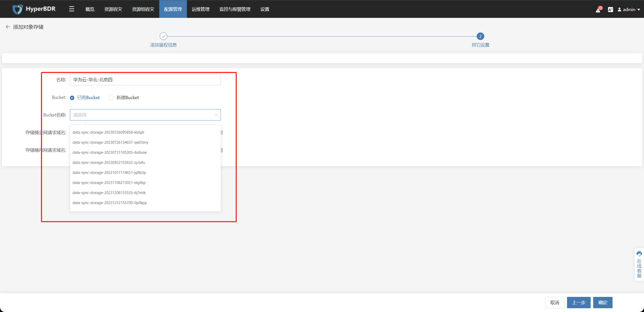Click the language switch icon
This screenshot has height=312, width=644.
pos(610,10)
